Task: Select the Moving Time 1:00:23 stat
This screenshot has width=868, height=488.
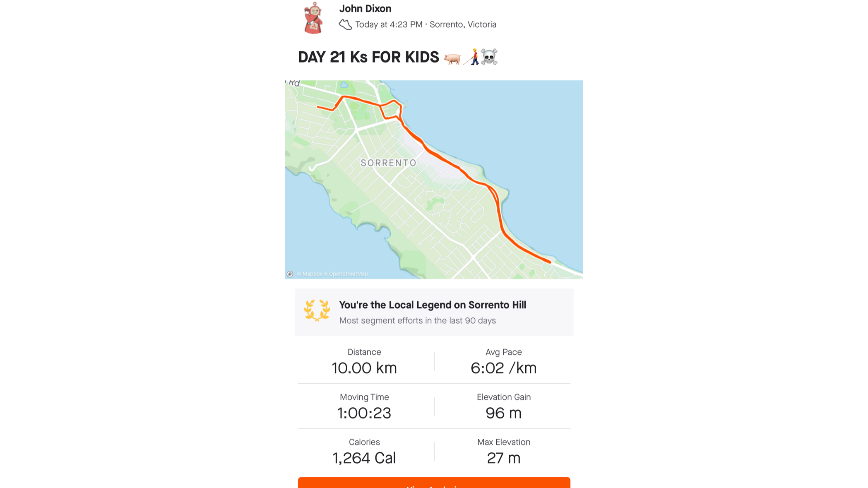Action: [364, 407]
